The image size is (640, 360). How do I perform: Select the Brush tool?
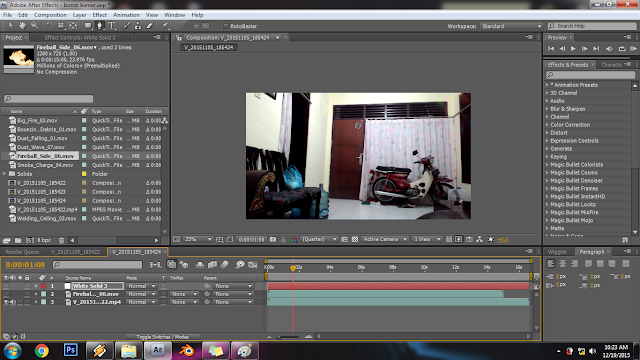(x=127, y=26)
